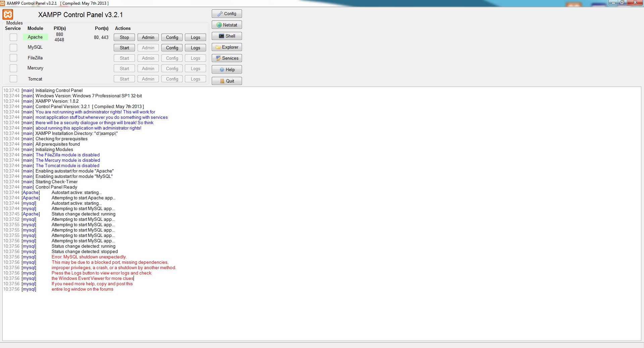Toggle the Apache service checkbox
Screen dimensions: 644x348
(13, 37)
